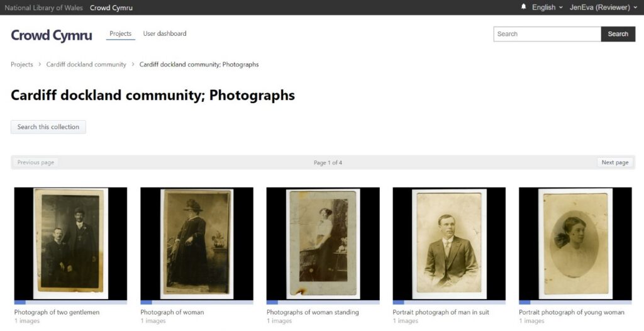Click National Library of Wales link

tap(43, 8)
